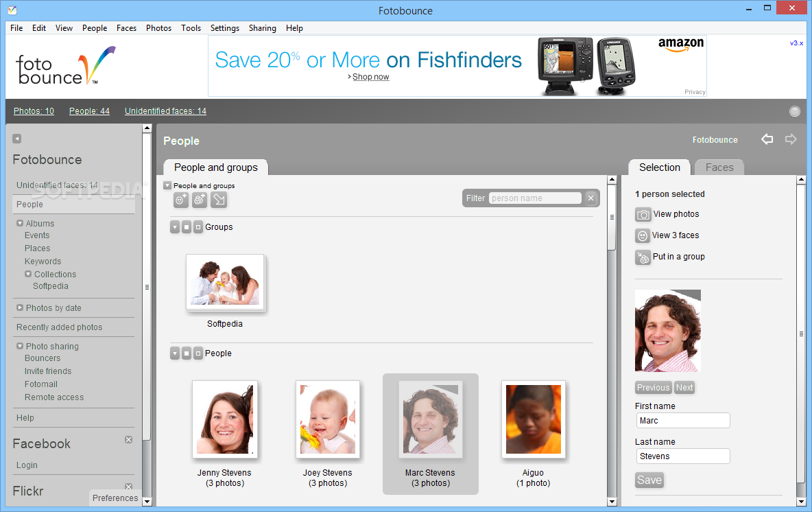Viewport: 812px width, 512px height.
Task: Click the Fotobounce title bar app icon
Action: pos(12,10)
